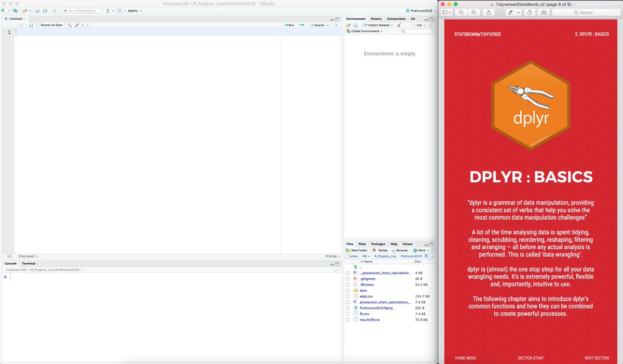Open the Preview sidebar view dropdown
Viewport: 623px width, 364px height.
click(x=446, y=12)
